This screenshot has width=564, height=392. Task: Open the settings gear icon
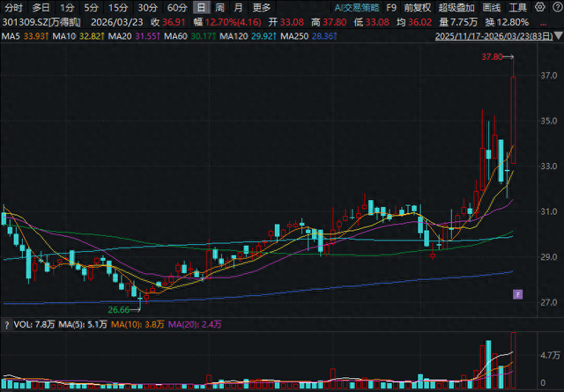click(540, 7)
